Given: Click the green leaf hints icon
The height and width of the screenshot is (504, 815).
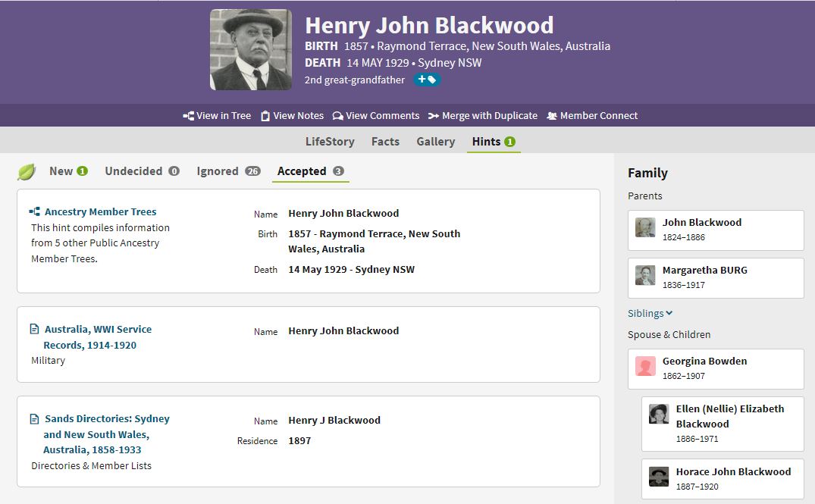Looking at the screenshot, I should coord(27,172).
